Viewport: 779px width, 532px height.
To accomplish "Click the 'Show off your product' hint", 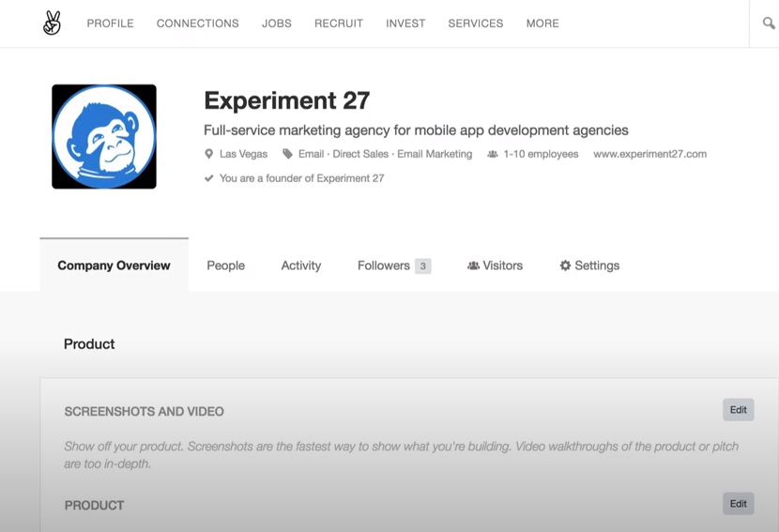I will [401, 455].
